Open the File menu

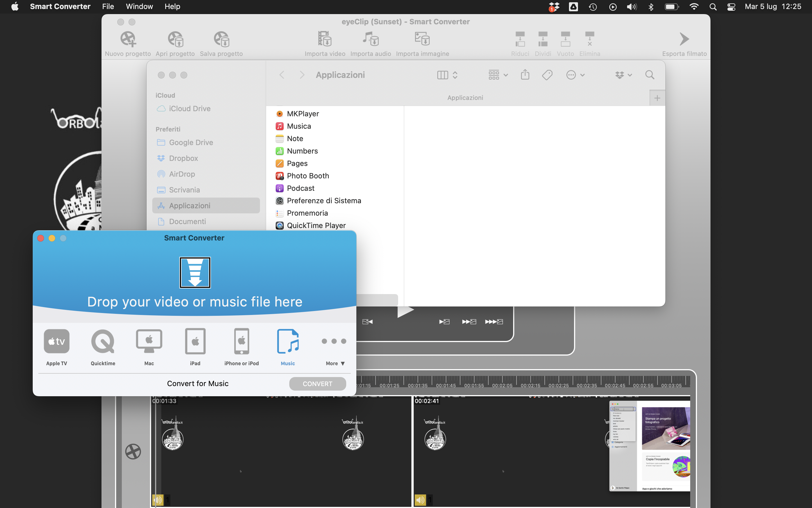(x=108, y=6)
